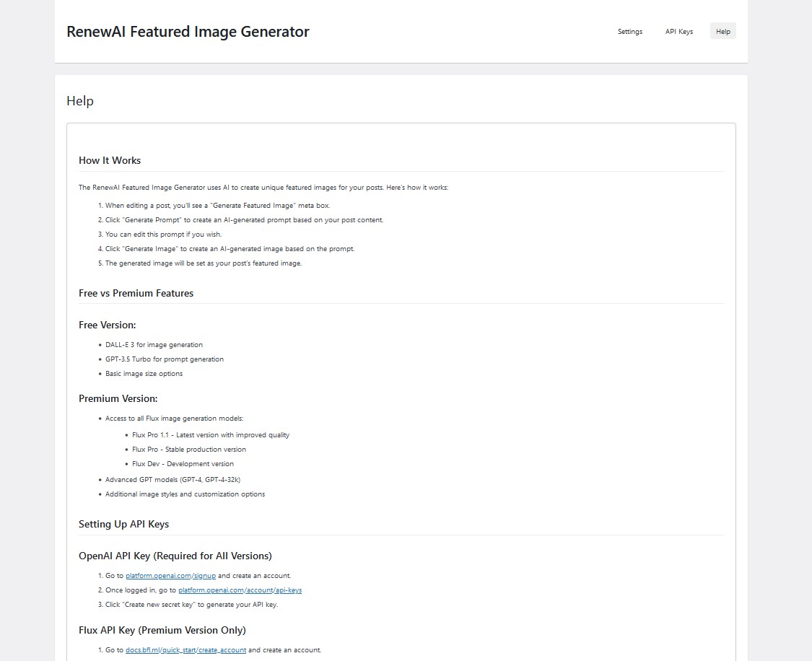Click the "Free Version:" subheading

pos(107,325)
